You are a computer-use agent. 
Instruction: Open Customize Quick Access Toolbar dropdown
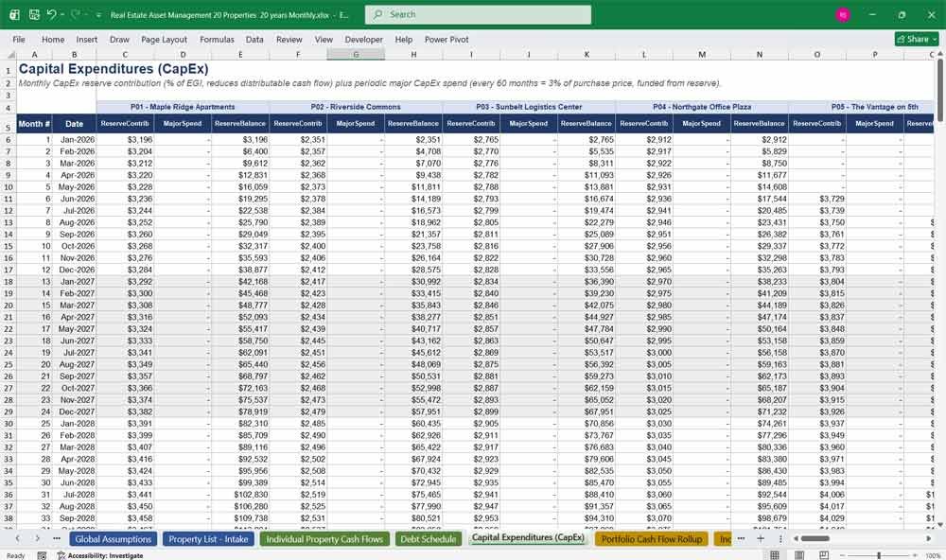coord(98,15)
